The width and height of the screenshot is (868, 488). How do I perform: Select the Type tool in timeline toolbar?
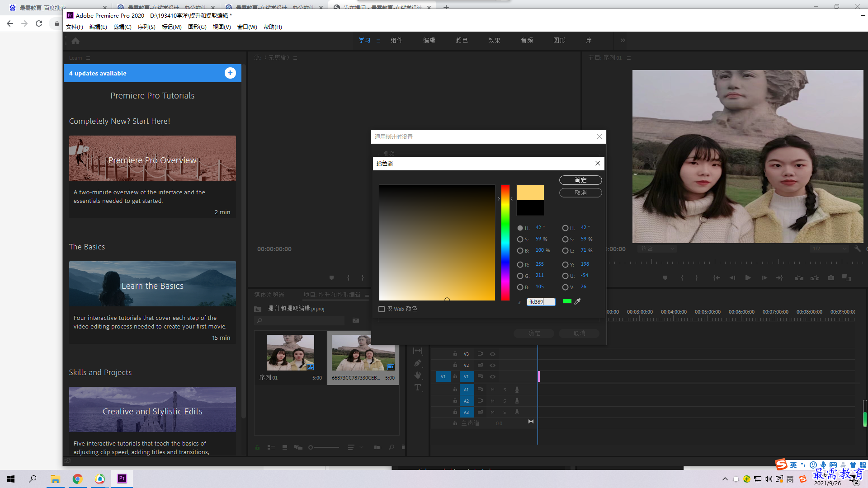[418, 387]
